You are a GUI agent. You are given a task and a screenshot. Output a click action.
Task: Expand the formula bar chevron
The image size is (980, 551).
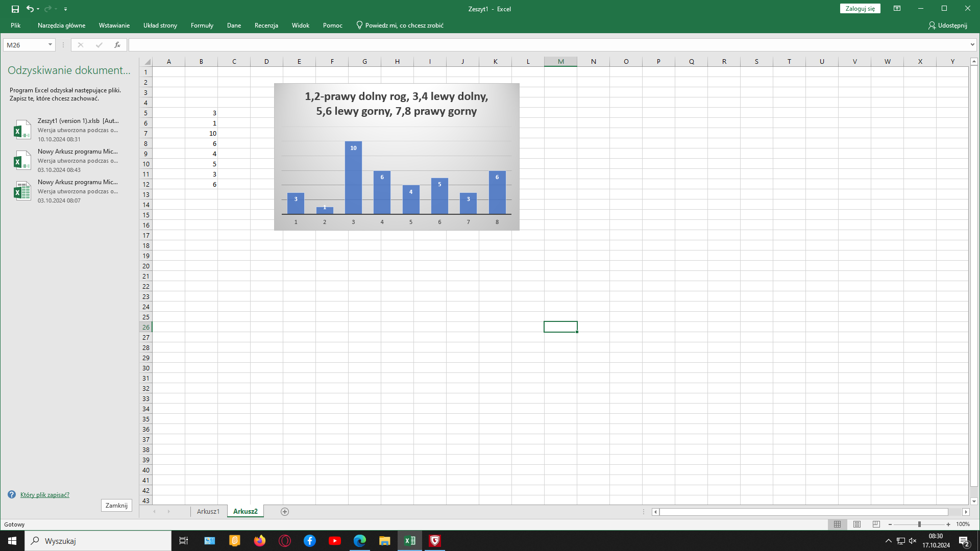click(x=972, y=45)
